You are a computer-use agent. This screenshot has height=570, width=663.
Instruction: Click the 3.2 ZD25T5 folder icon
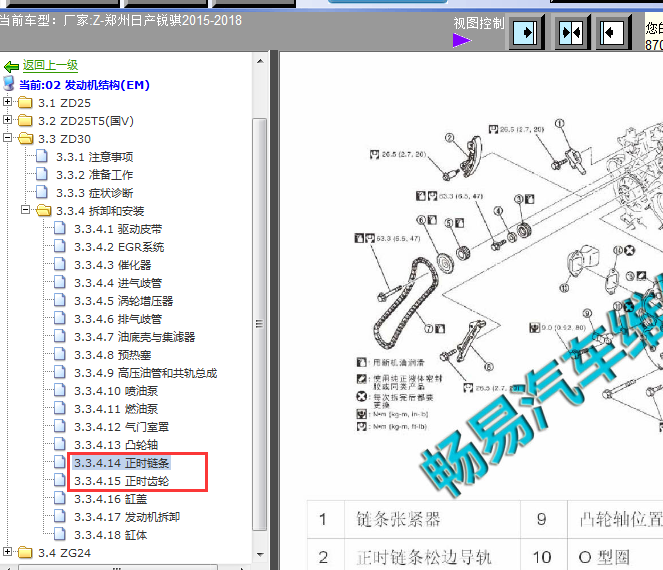point(25,121)
